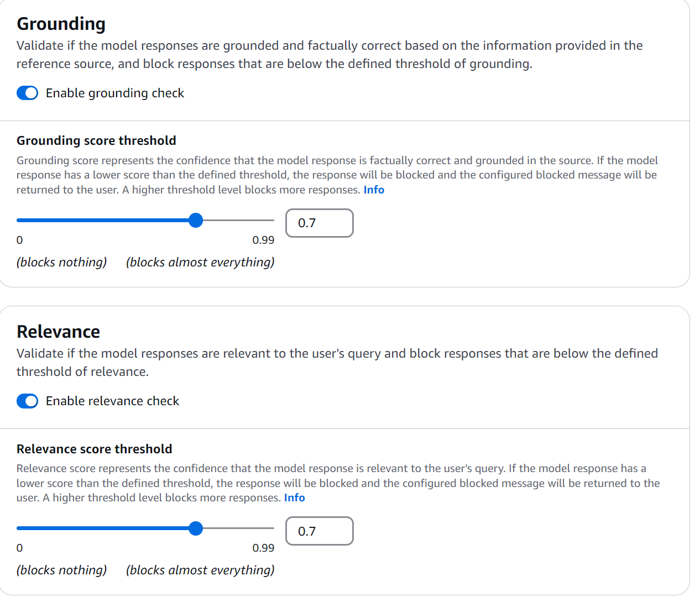
Task: Open Info link for grounding score threshold
Action: click(x=374, y=190)
